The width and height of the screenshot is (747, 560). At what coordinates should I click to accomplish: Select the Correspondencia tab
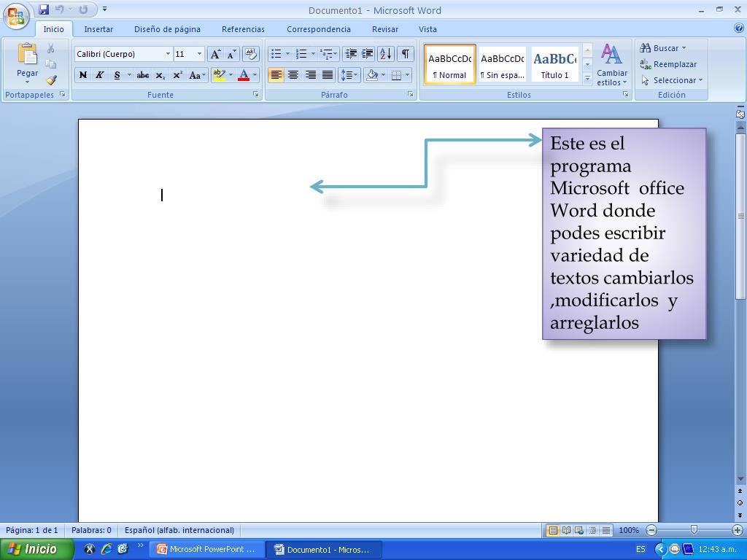[x=319, y=29]
